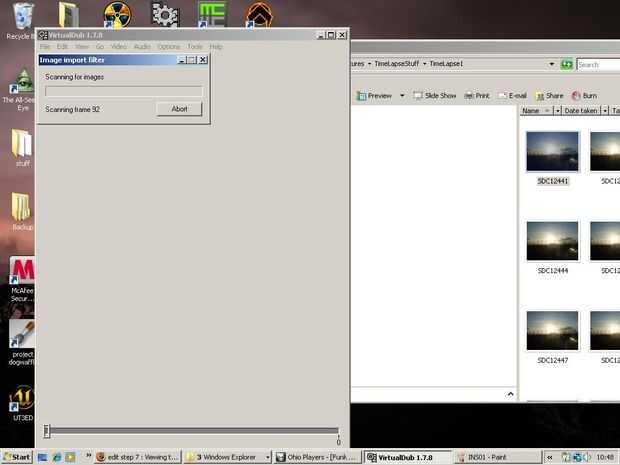Click the green refresh button in Explorer
620x465 pixels.
(566, 64)
